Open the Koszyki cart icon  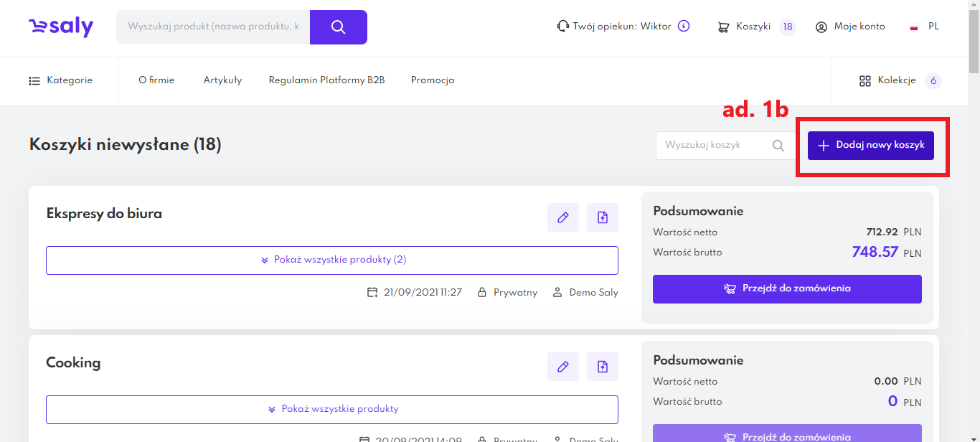tap(724, 27)
